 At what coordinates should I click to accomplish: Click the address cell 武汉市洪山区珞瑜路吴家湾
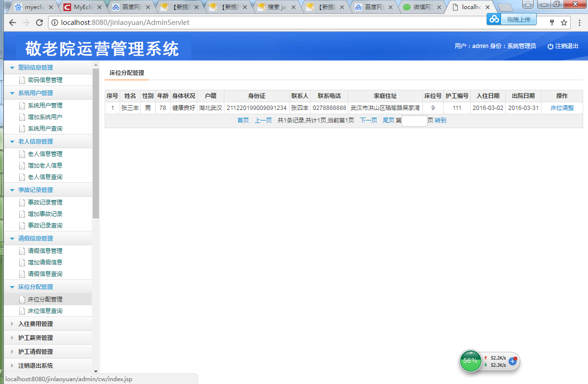(385, 108)
